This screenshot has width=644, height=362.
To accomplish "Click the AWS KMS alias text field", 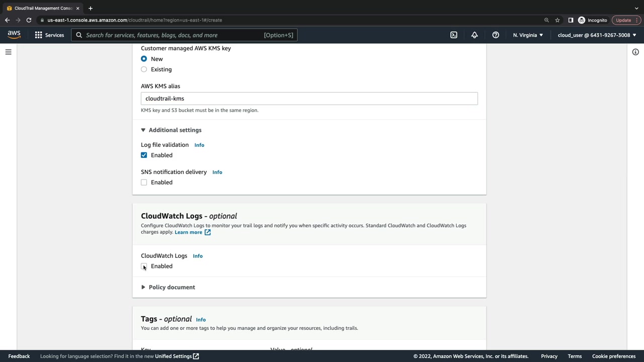I will [x=309, y=99].
